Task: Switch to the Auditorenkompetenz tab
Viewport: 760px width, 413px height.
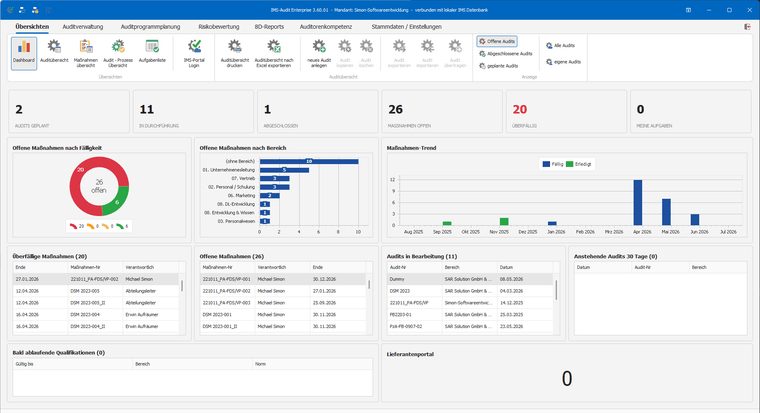Action: (x=326, y=27)
